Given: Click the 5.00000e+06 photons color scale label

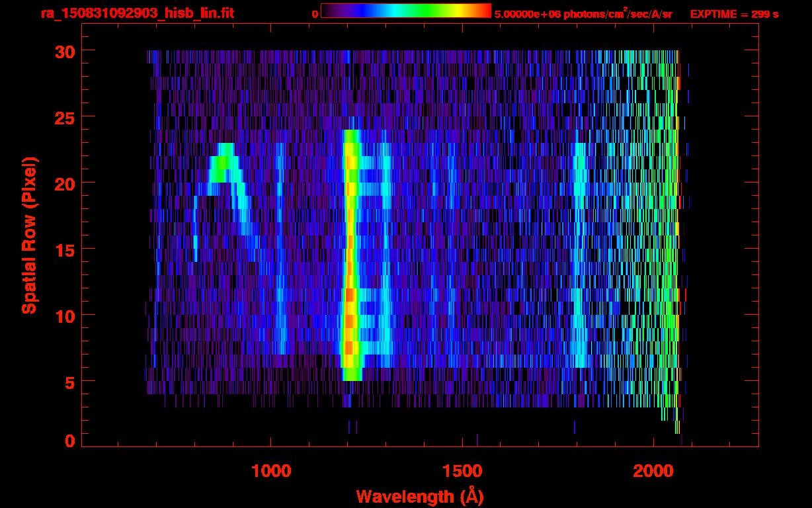Looking at the screenshot, I should coord(583,14).
